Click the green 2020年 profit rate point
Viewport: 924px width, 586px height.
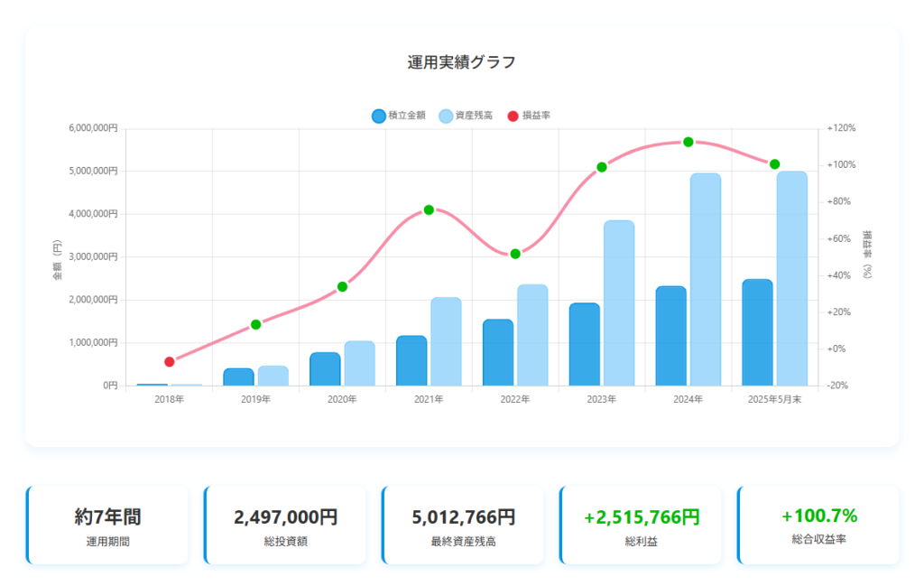tap(342, 286)
